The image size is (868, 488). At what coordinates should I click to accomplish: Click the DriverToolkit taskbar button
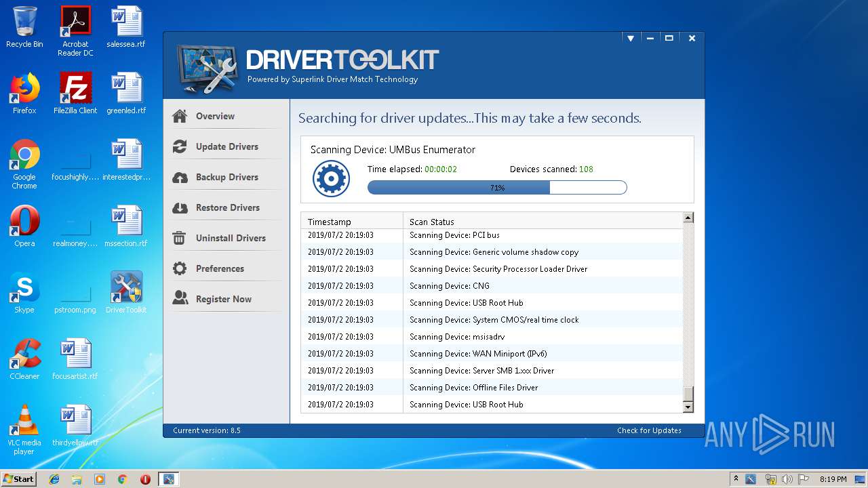(167, 479)
